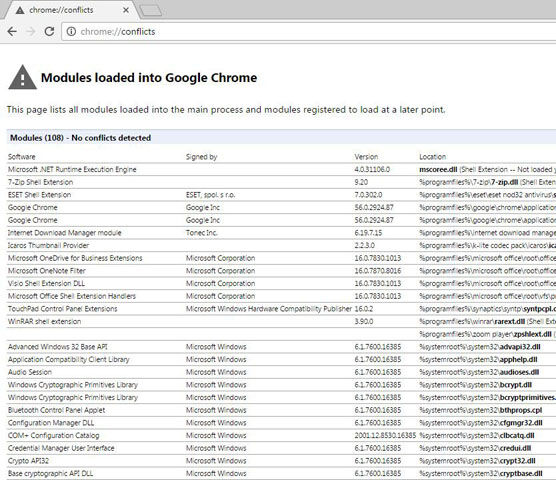
Task: Click version '6.19.7.15' cell
Action: [368, 233]
